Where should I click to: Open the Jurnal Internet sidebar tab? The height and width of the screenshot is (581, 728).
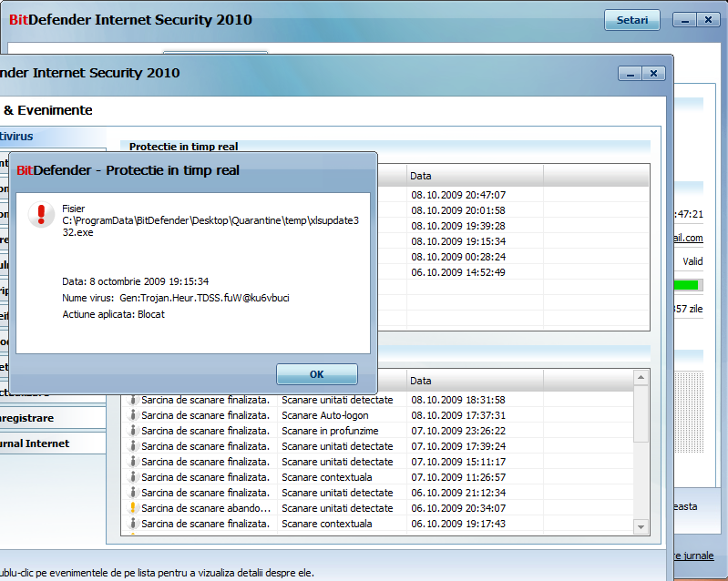pos(53,443)
